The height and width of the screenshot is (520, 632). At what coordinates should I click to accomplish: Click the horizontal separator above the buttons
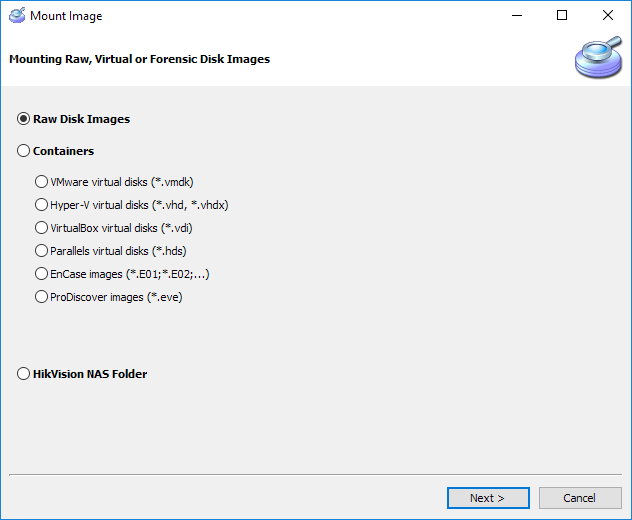(x=315, y=474)
